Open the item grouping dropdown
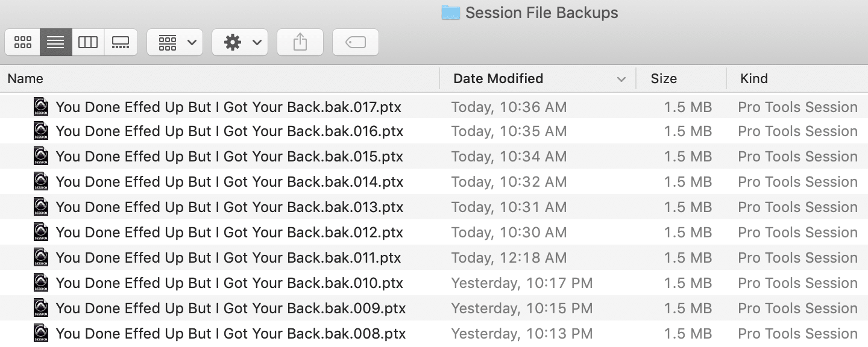This screenshot has width=868, height=347. coord(174,42)
